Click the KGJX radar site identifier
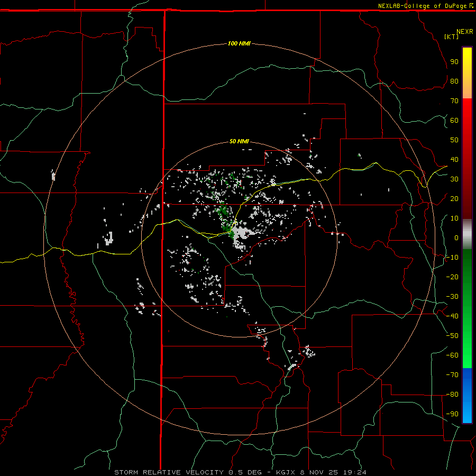Viewport: 476px width, 476px height. [286, 472]
